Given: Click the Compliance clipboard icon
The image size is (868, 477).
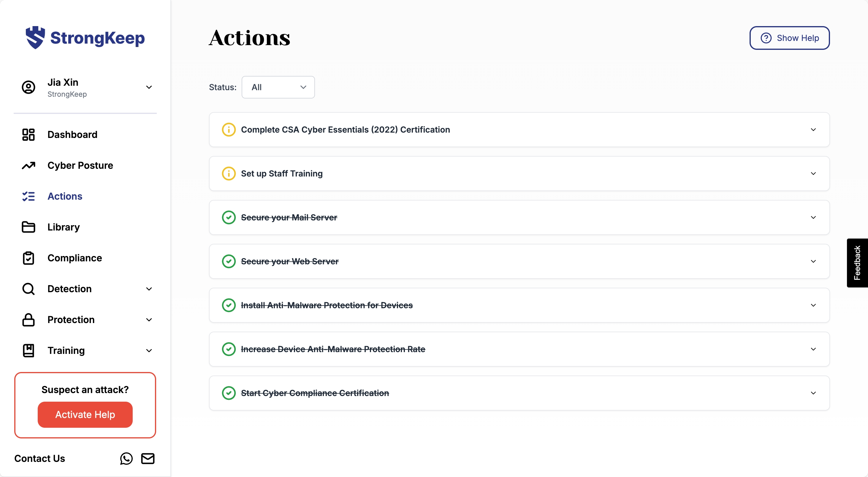Looking at the screenshot, I should click(x=28, y=258).
